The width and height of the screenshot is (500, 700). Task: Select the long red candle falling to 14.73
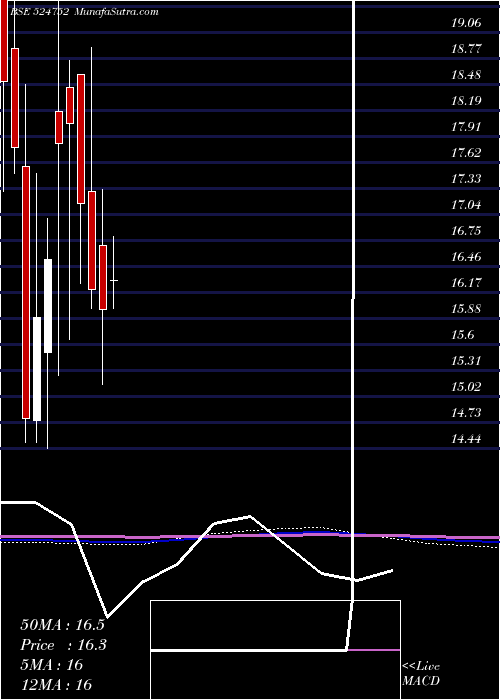coord(26,292)
